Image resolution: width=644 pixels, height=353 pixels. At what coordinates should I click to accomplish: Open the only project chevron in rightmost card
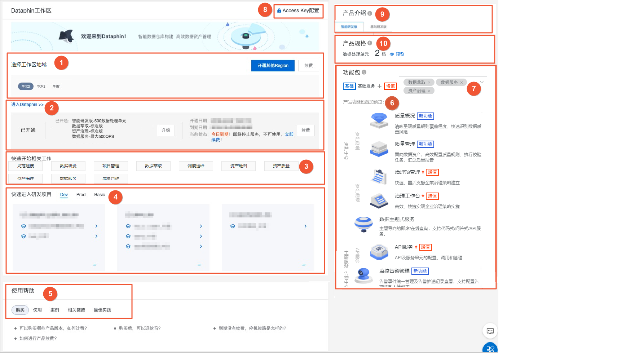click(x=305, y=226)
